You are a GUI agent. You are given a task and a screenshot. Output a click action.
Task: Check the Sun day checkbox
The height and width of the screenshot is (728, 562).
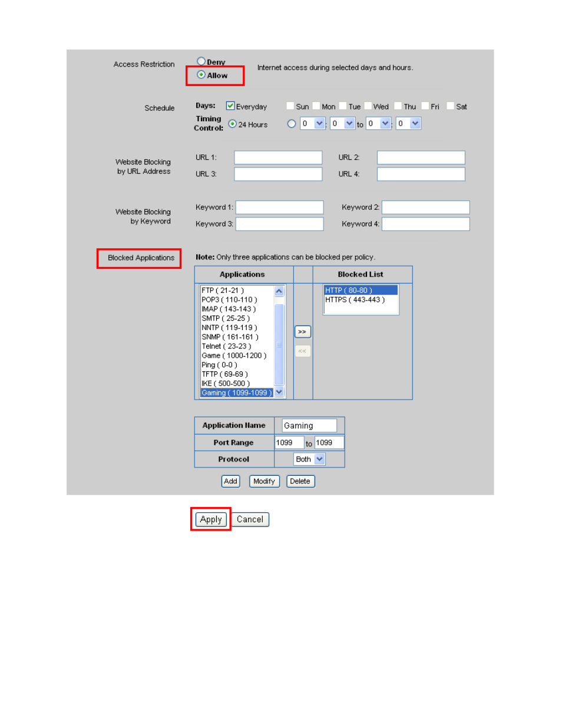point(290,106)
